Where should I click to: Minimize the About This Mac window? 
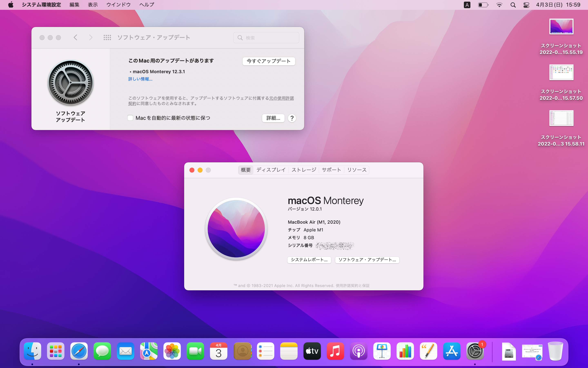click(x=200, y=170)
